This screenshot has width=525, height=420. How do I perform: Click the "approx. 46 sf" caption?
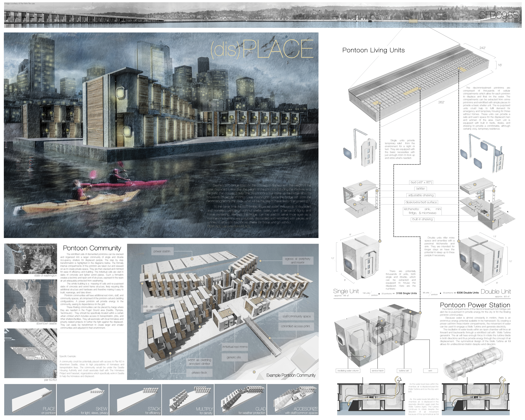pyautogui.click(x=341, y=296)
